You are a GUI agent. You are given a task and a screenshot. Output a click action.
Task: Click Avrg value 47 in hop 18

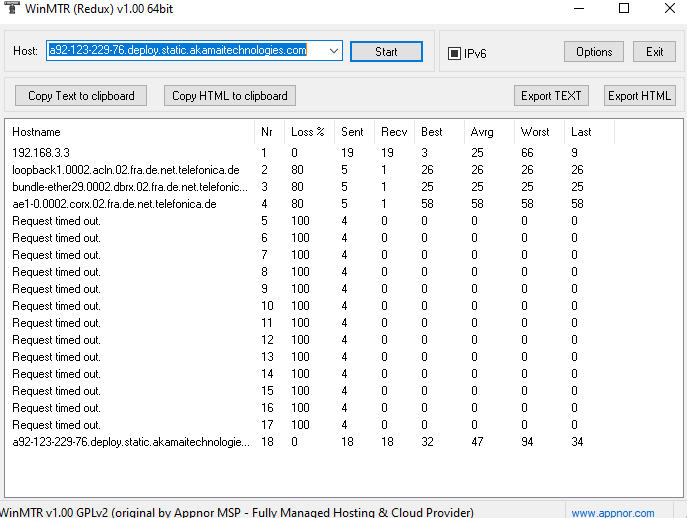coord(477,442)
